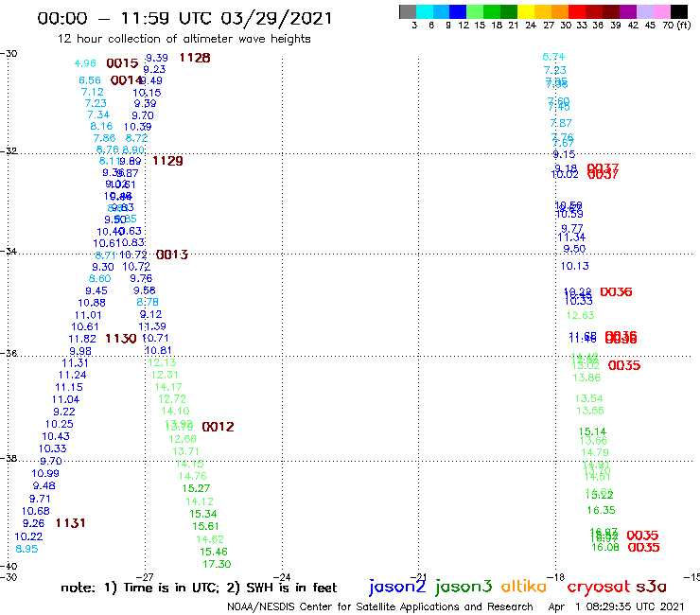This screenshot has height=615, width=700.
Task: Select the orange swatch in the color bar
Action: coord(560,11)
